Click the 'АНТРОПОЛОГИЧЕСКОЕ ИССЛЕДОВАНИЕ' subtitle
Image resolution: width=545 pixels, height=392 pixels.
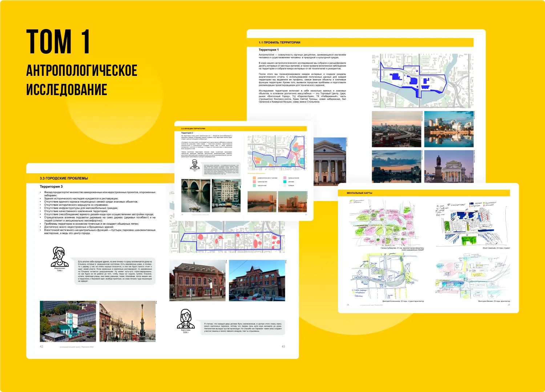click(x=82, y=80)
